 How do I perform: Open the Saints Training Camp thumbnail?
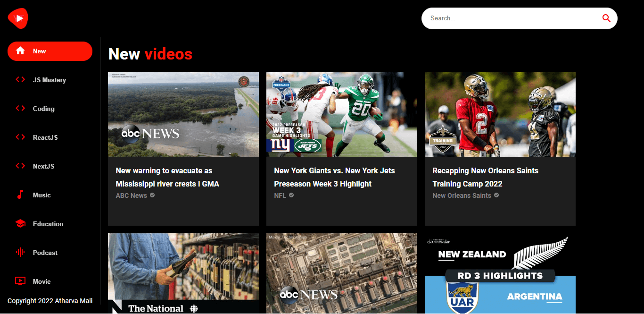point(500,114)
